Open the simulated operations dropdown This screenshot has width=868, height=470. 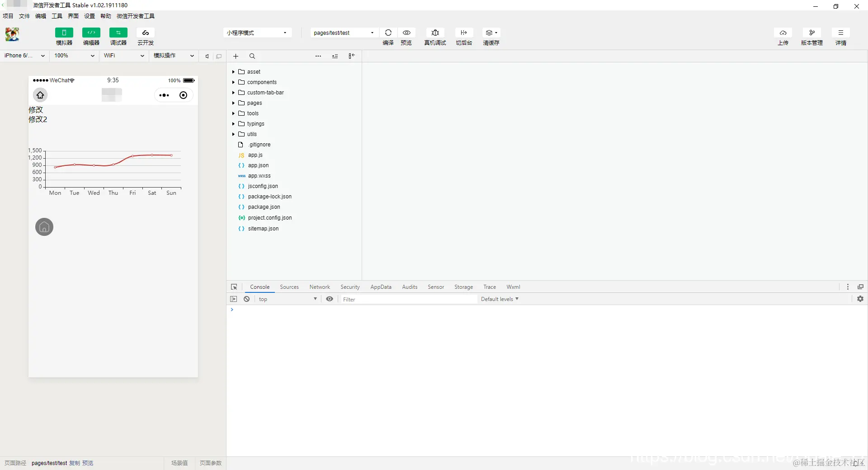click(x=174, y=56)
